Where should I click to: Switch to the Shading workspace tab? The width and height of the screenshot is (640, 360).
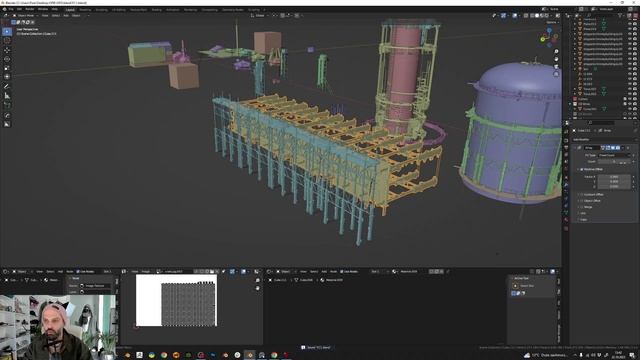pos(156,9)
